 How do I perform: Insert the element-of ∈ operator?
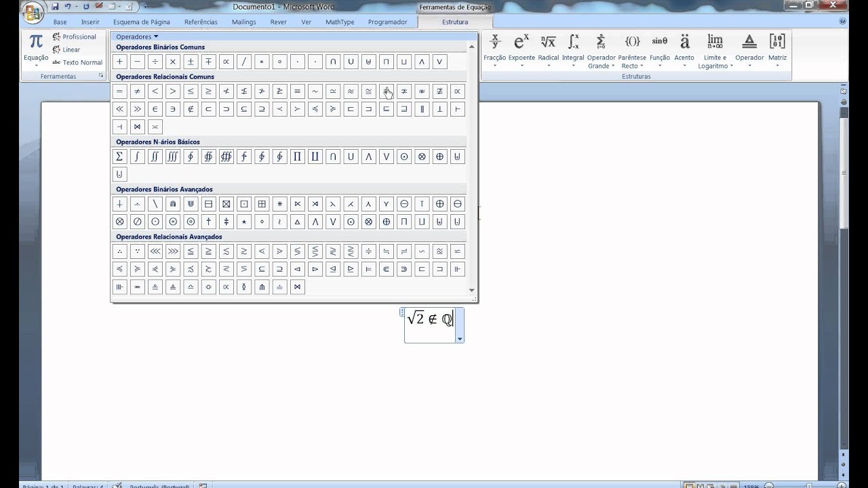155,108
